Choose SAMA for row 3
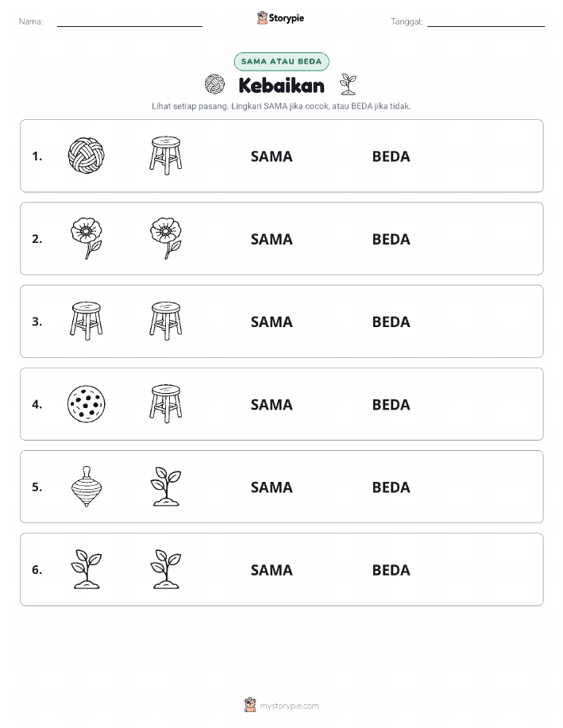Screen dimensions: 563x728 272,322
